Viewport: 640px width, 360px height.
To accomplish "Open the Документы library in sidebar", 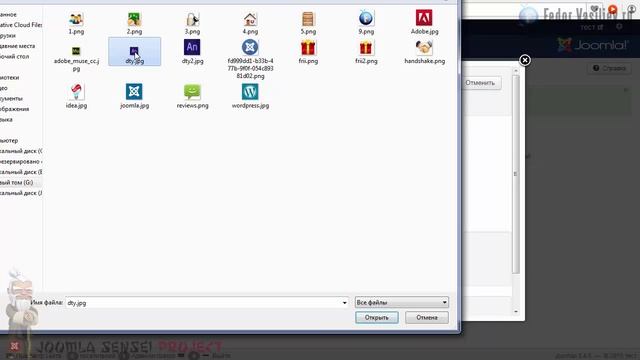I will click(11, 98).
